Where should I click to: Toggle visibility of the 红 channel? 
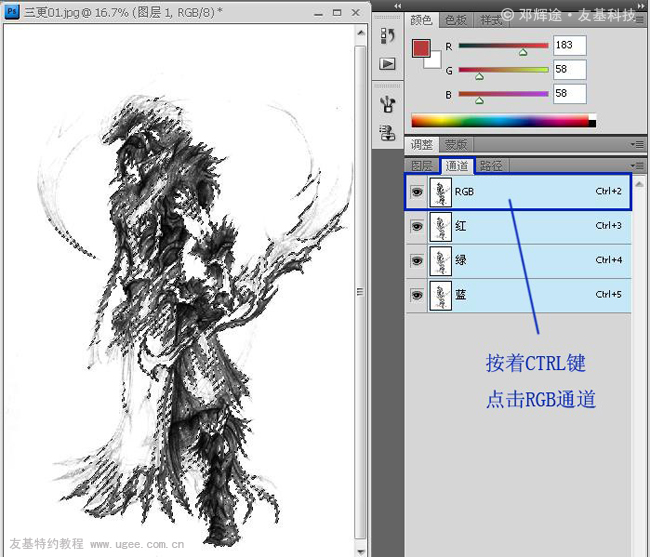click(x=417, y=226)
